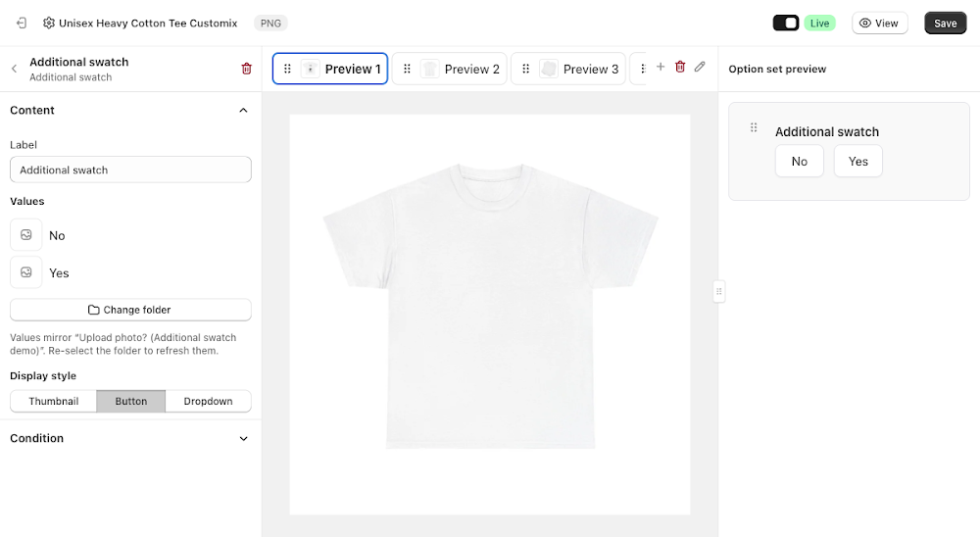Click the 'Display style' label
Image resolution: width=980 pixels, height=537 pixels.
43,375
